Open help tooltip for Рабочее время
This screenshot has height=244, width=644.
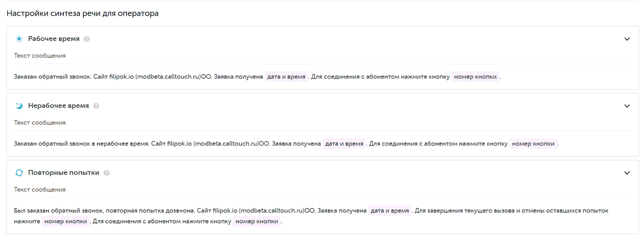click(x=87, y=39)
